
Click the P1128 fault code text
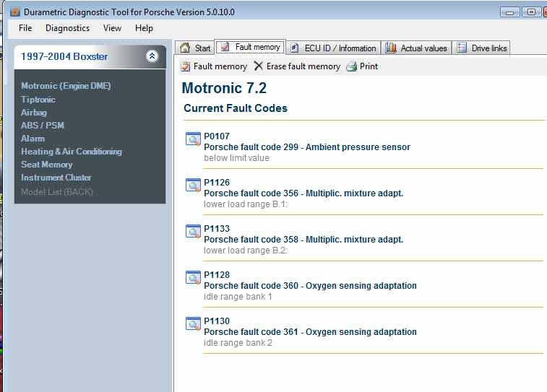pos(217,275)
